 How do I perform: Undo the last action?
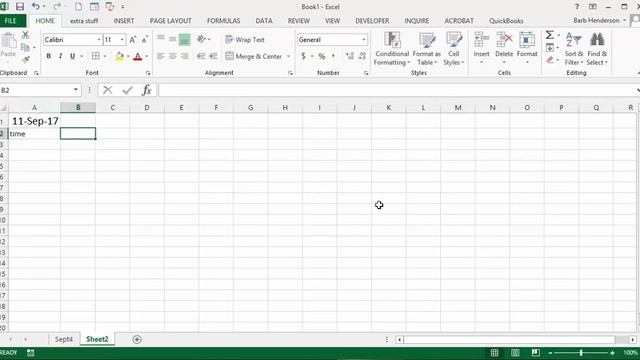coord(36,7)
